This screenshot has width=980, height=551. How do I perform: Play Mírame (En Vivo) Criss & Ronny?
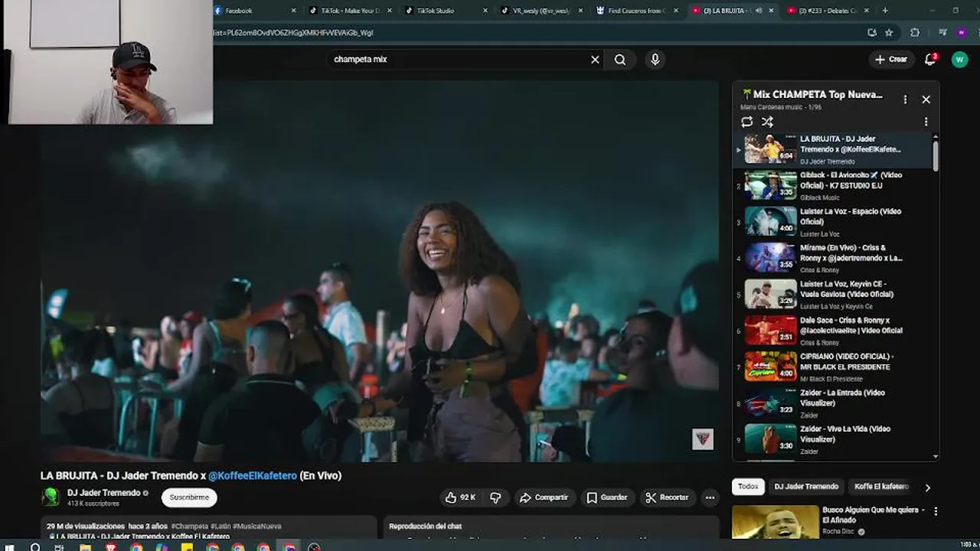pyautogui.click(x=833, y=259)
